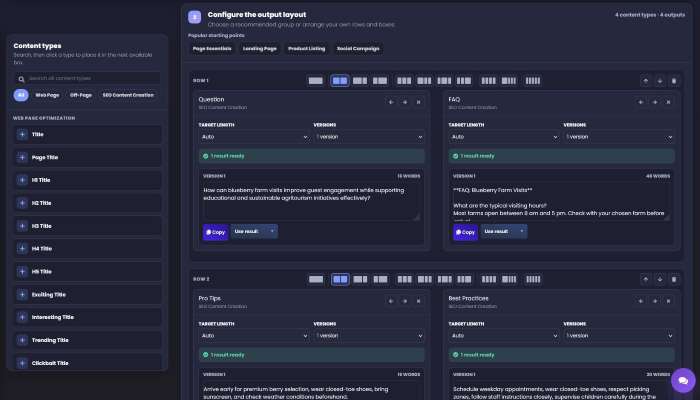
Task: Click into the Question result text area
Action: tap(311, 202)
